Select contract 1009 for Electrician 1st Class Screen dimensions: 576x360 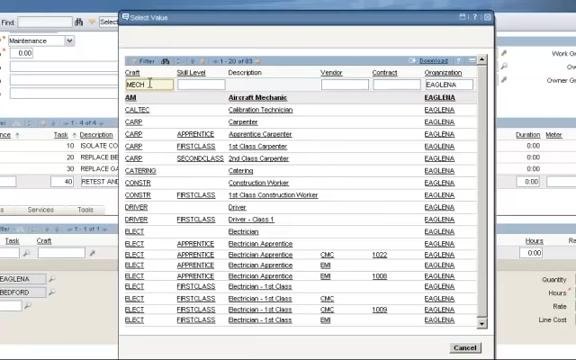tap(379, 310)
